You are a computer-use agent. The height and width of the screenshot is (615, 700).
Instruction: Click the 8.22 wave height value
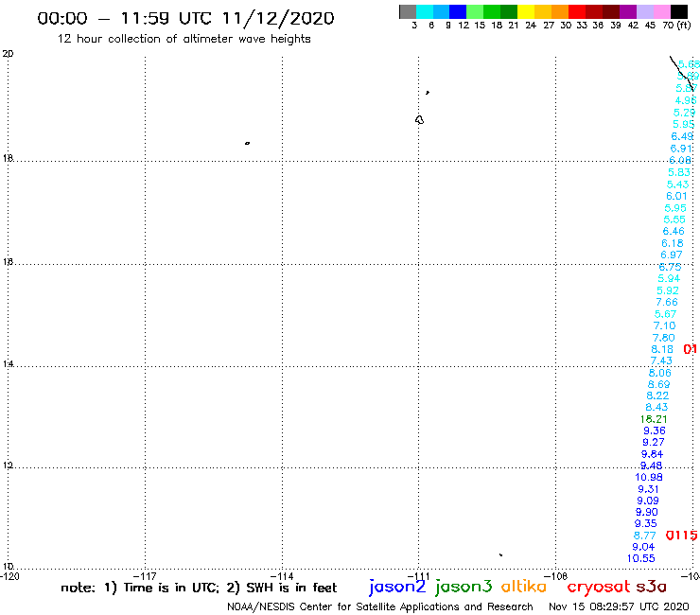point(657,395)
